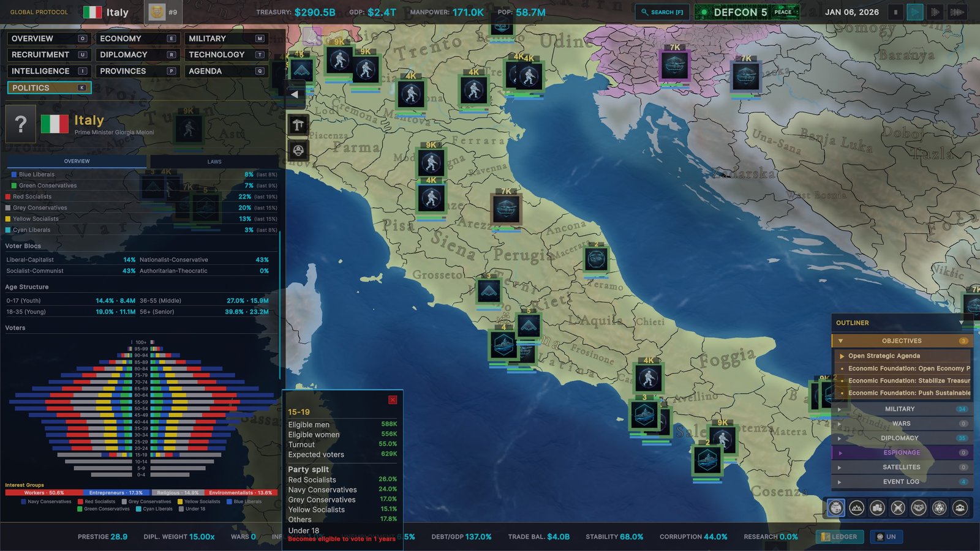
Task: Open the construction crane tool on map
Action: coord(298,125)
